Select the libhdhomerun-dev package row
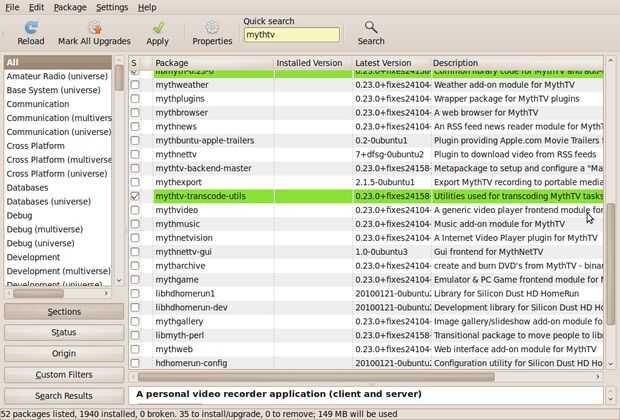The height and width of the screenshot is (420, 620). coord(366,307)
